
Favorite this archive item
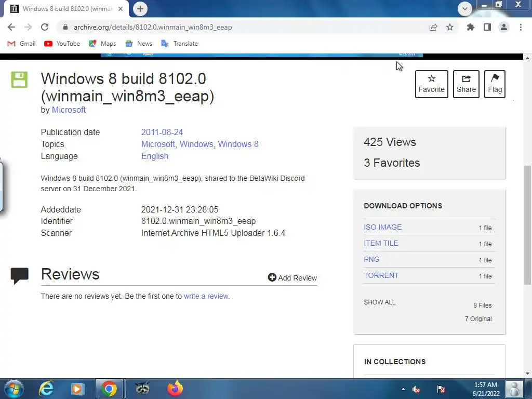(432, 84)
